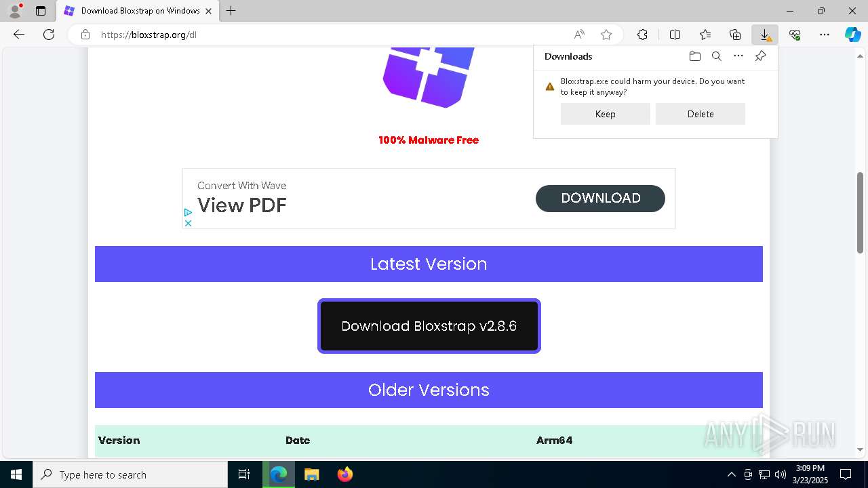
Task: Close the ad with the X icon
Action: [189, 223]
